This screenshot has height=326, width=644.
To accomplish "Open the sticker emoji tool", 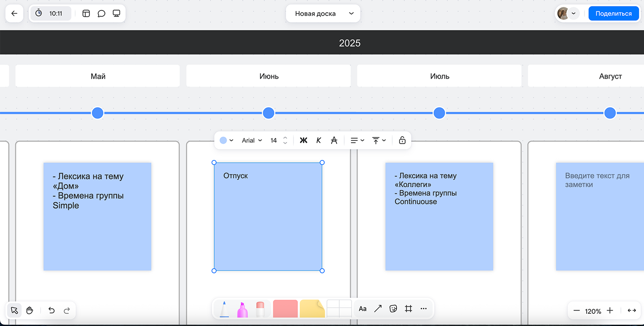I will (393, 309).
